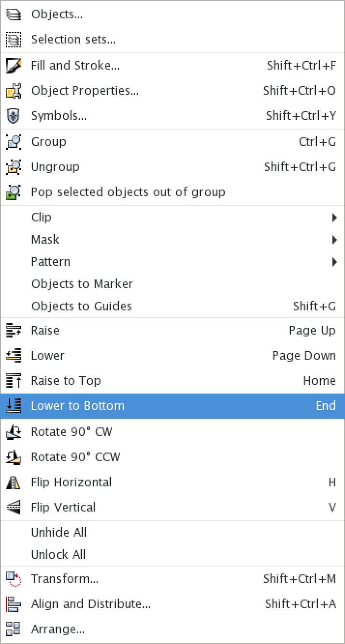Select the Flip Vertical icon
The width and height of the screenshot is (345, 644).
point(13,507)
